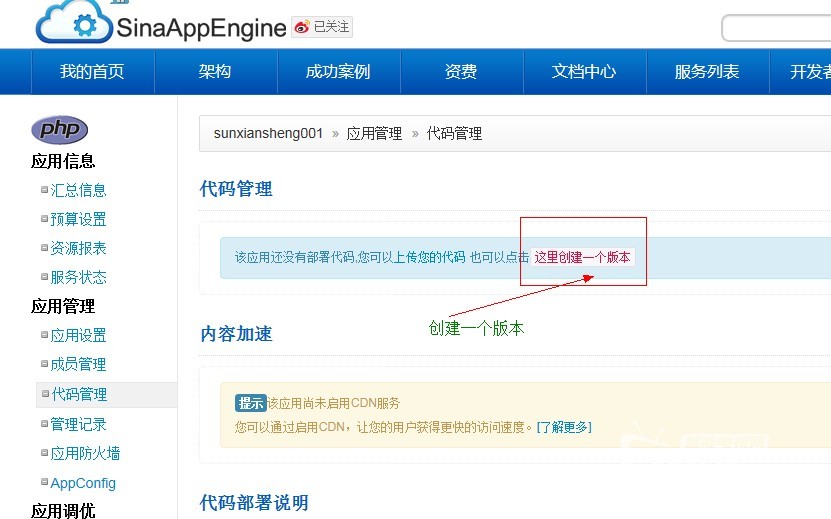Click the 应用管理 sidebar heading
This screenshot has height=519, width=831.
click(x=63, y=306)
